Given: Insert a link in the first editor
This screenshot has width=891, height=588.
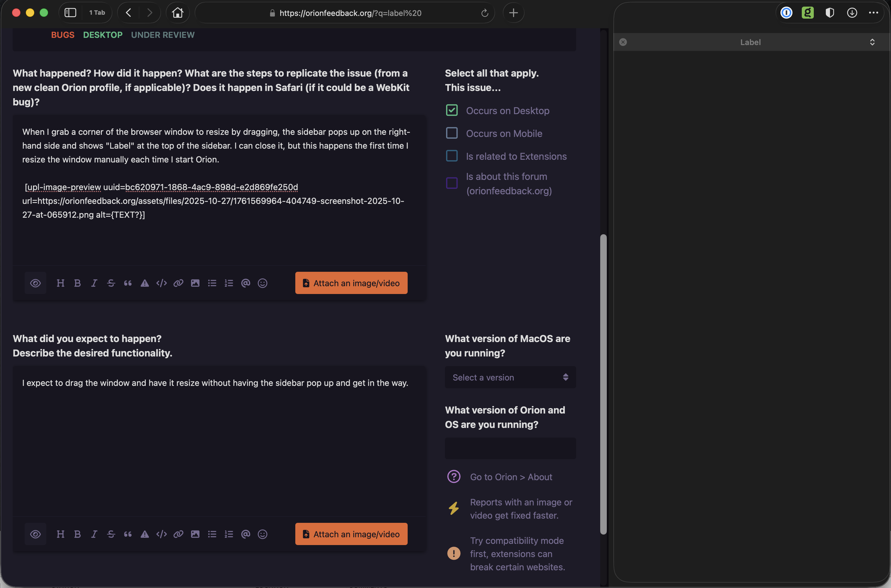Looking at the screenshot, I should (178, 283).
